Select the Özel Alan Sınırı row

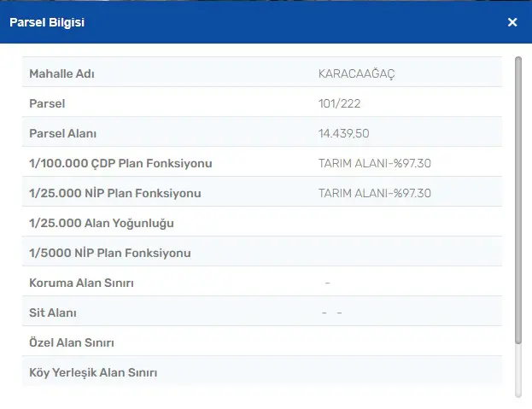tap(262, 342)
